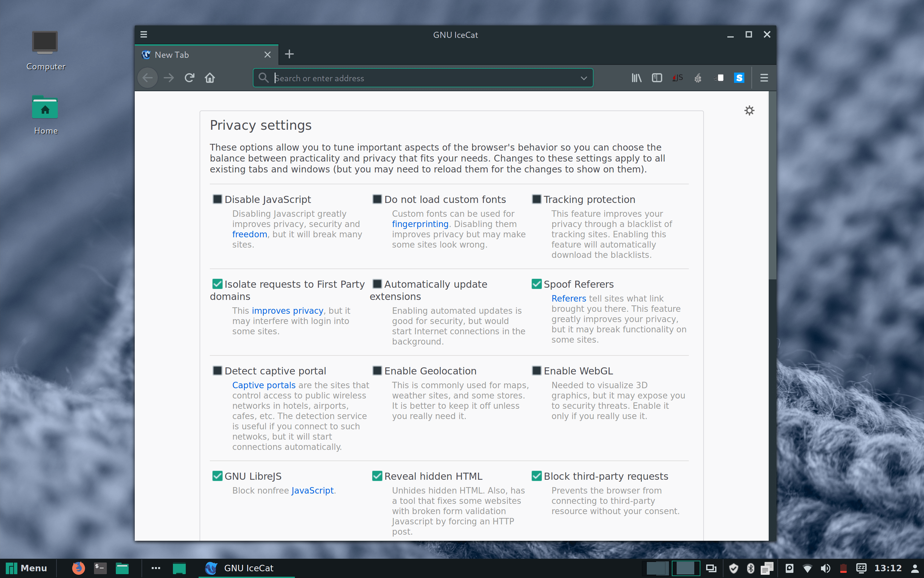Check Enable WebGL
Image resolution: width=924 pixels, height=578 pixels.
point(536,371)
